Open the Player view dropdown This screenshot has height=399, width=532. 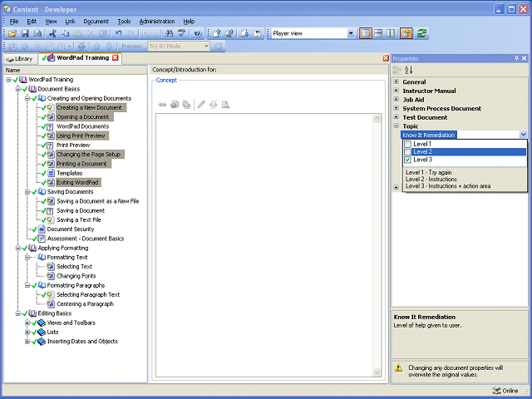coord(351,33)
